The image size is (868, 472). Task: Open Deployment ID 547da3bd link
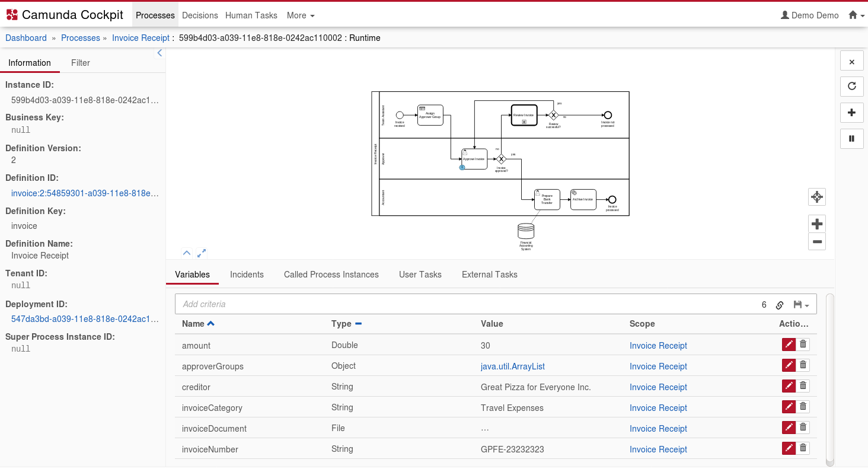pyautogui.click(x=85, y=319)
